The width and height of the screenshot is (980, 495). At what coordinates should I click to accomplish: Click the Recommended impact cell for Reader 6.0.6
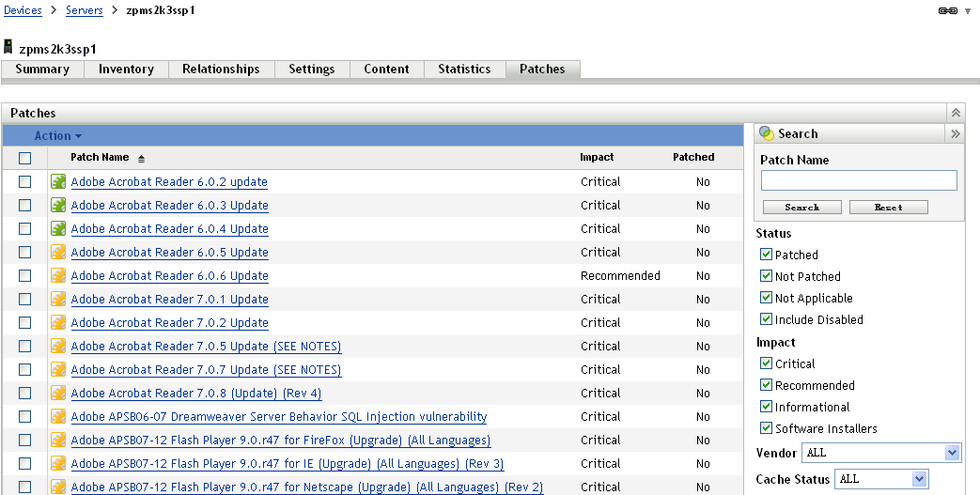[x=620, y=275]
